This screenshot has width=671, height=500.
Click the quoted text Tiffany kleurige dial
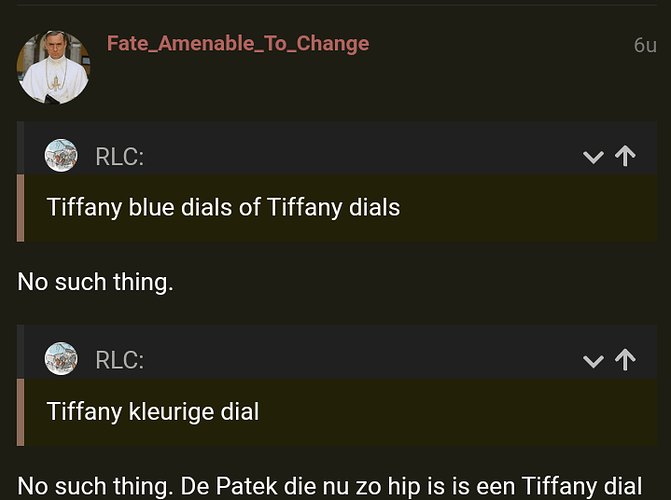pos(153,412)
